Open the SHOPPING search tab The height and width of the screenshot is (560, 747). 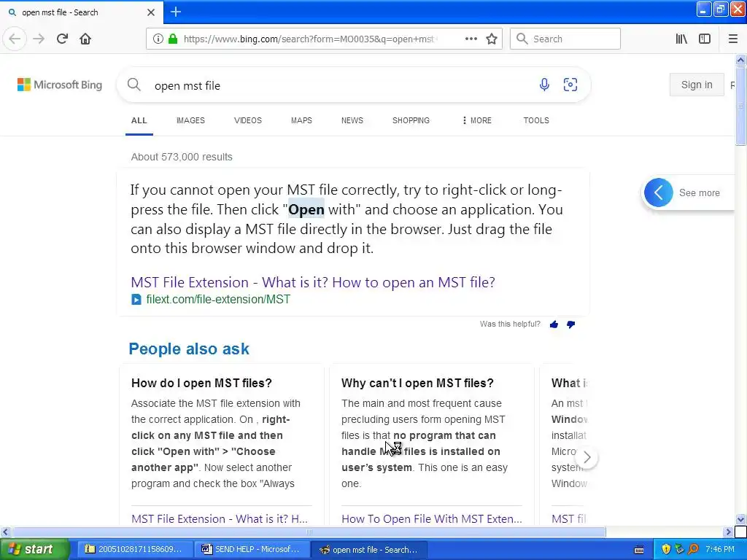pos(411,120)
